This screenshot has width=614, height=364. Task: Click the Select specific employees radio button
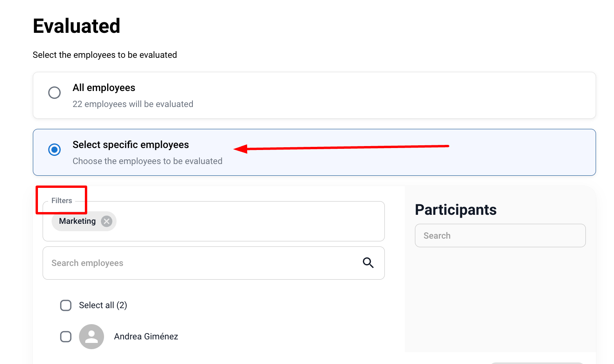pos(54,150)
